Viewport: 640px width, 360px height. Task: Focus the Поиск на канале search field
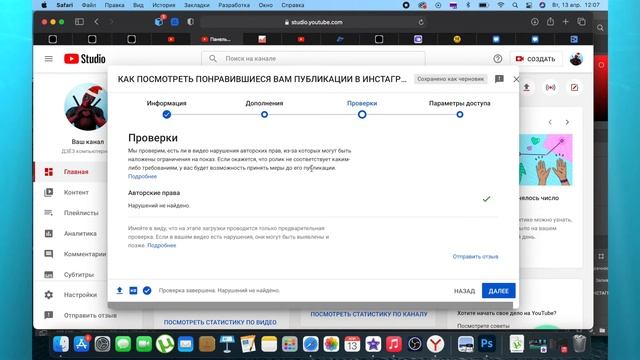click(313, 58)
